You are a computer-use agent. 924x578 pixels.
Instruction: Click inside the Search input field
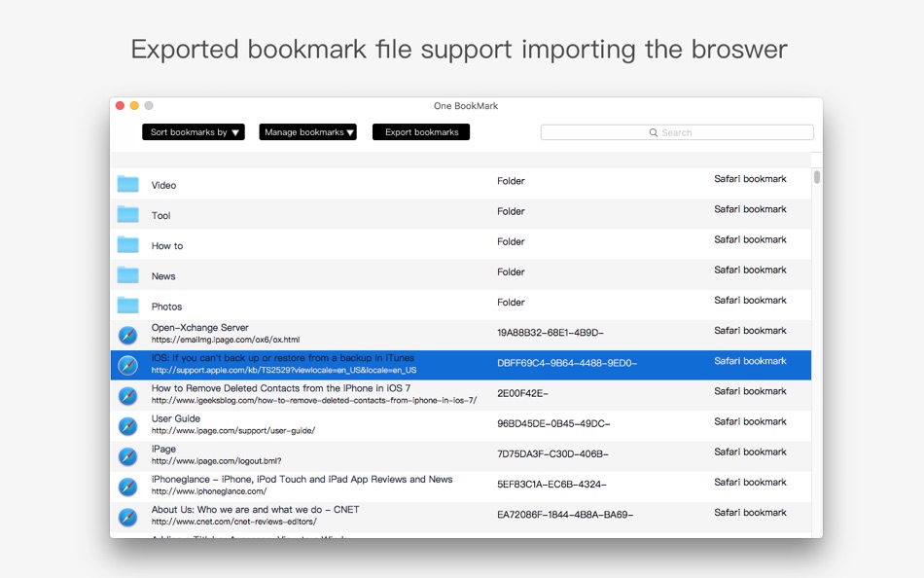click(677, 132)
